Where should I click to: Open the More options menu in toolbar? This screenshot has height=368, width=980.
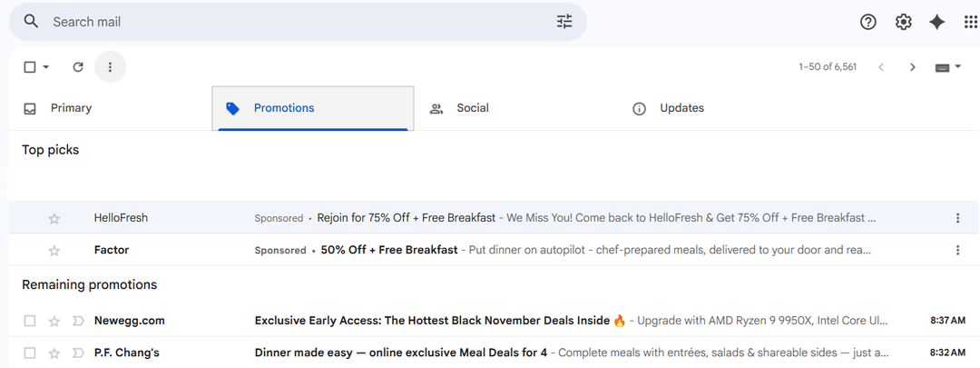(x=111, y=67)
